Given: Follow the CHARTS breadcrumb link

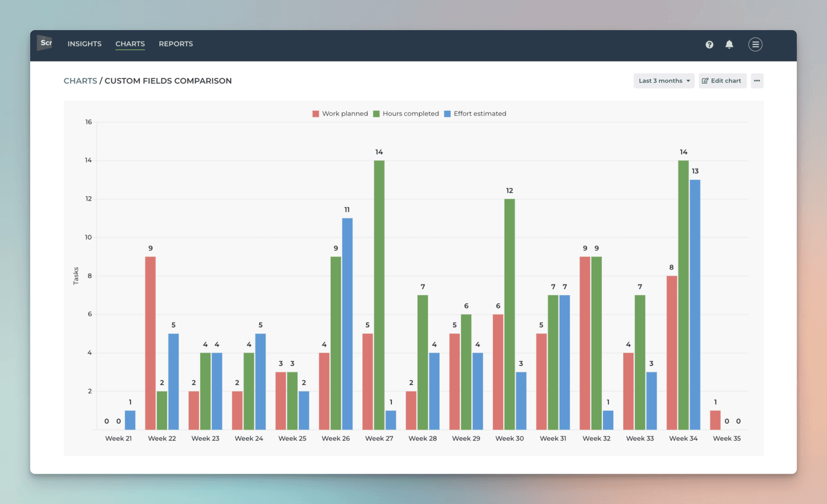Looking at the screenshot, I should click(x=80, y=81).
